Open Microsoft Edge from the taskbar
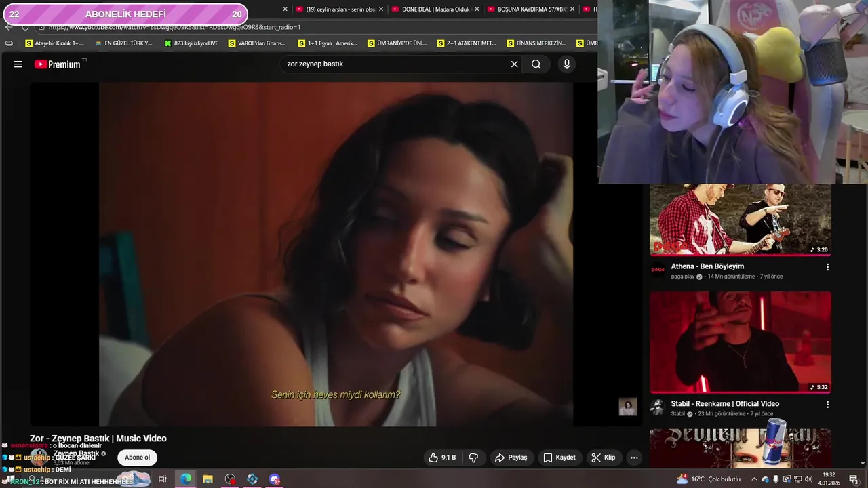This screenshot has height=488, width=868. point(185,479)
